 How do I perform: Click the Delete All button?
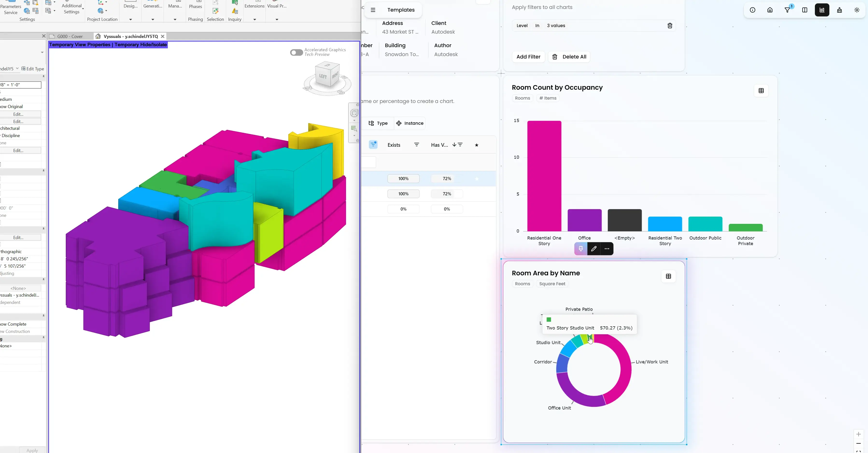569,57
